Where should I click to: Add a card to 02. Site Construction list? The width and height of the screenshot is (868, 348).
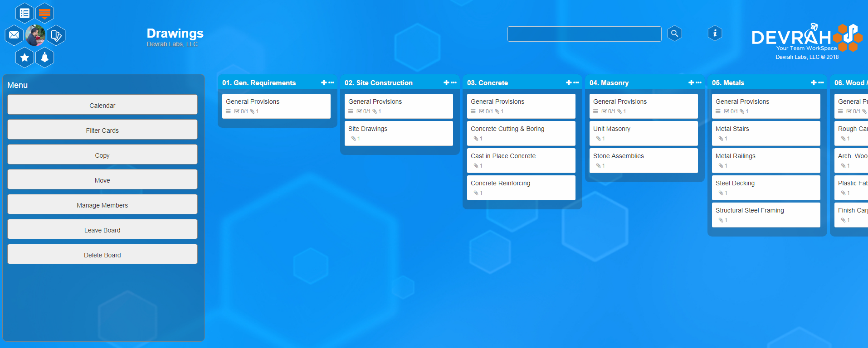(x=446, y=82)
